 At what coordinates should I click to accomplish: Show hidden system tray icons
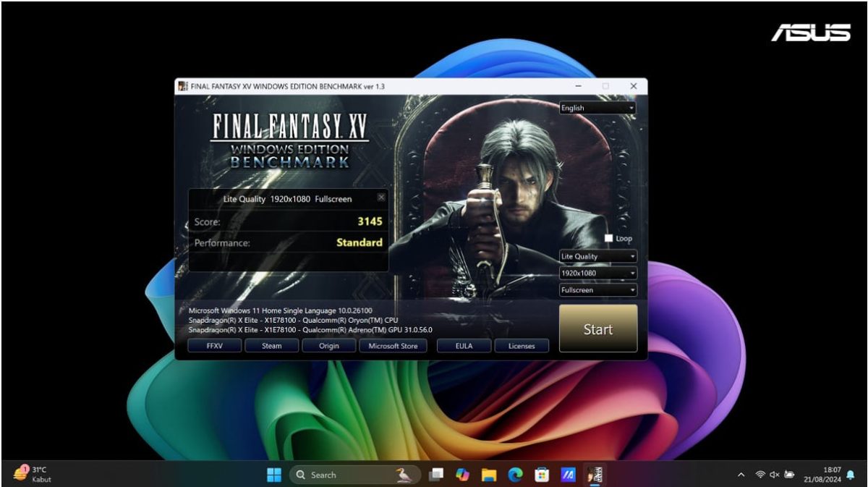pos(741,475)
